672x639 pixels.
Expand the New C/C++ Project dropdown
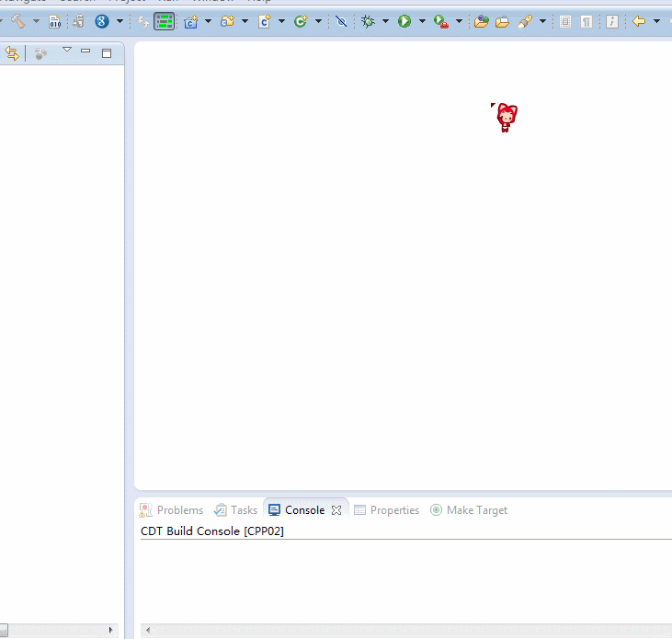coord(209,21)
